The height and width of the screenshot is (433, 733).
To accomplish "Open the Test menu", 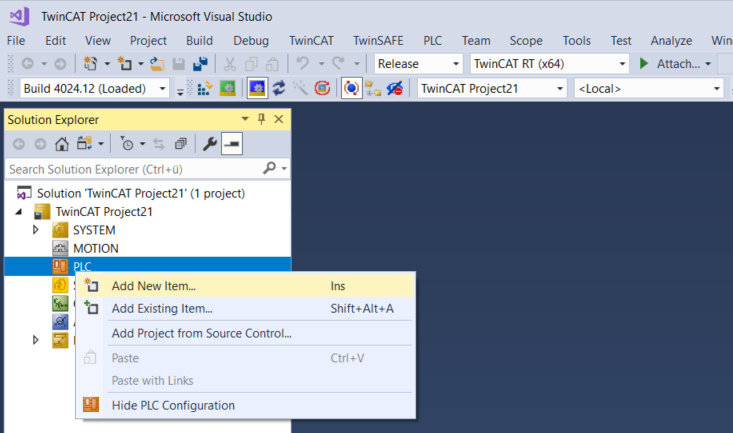I will tap(621, 41).
